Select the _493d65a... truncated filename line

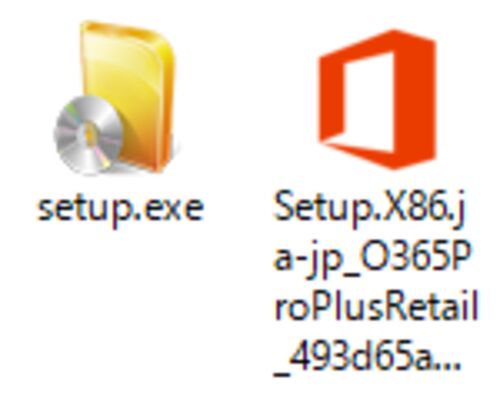point(367,357)
